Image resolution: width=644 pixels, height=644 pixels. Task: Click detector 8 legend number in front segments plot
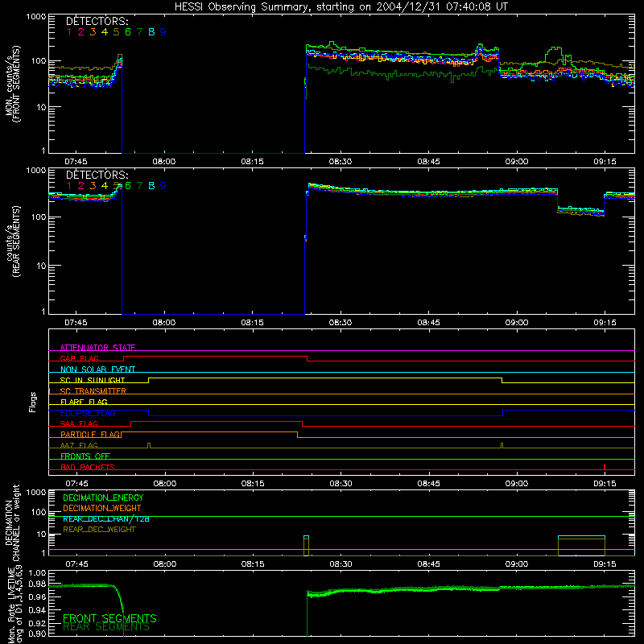tap(151, 31)
